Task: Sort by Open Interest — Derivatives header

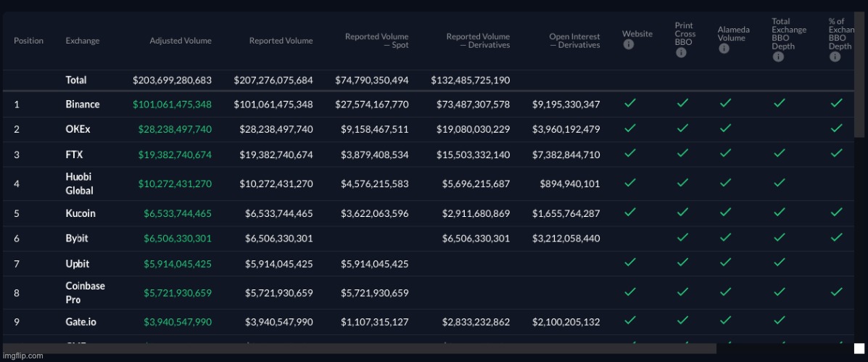Action: [574, 41]
